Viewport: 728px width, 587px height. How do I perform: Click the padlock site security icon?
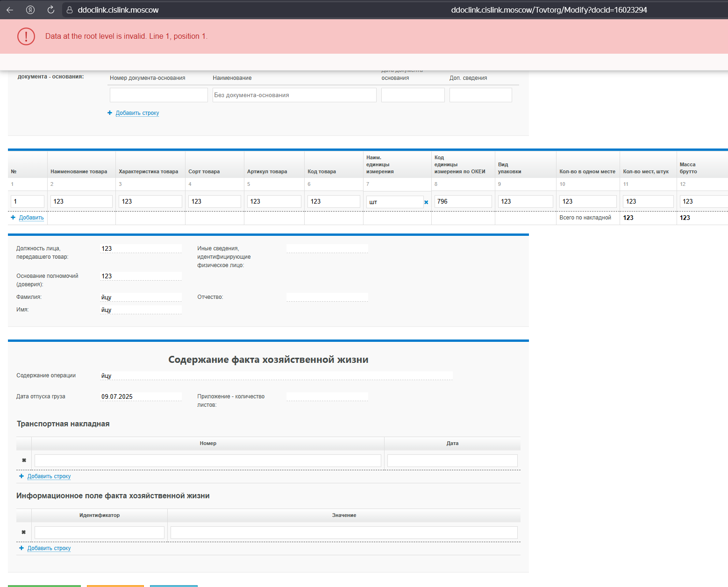[x=70, y=10]
